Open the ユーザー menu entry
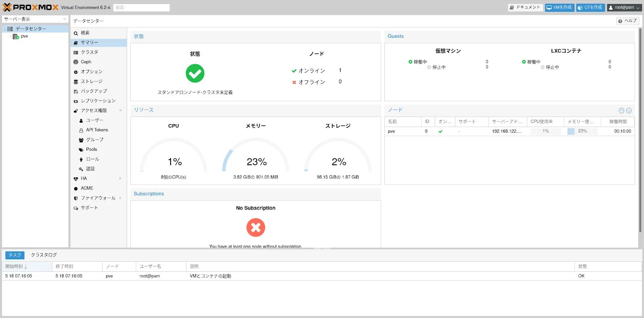644x318 pixels. (x=99, y=120)
